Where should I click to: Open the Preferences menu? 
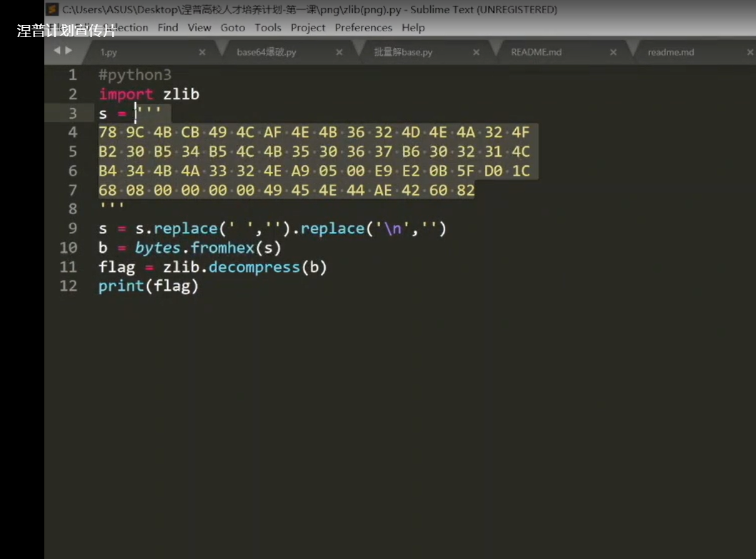pos(364,28)
